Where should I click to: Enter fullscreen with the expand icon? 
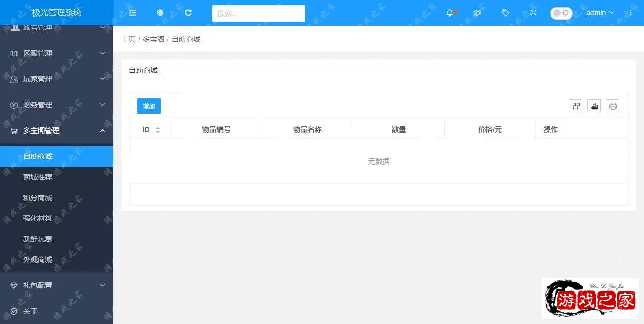point(533,13)
